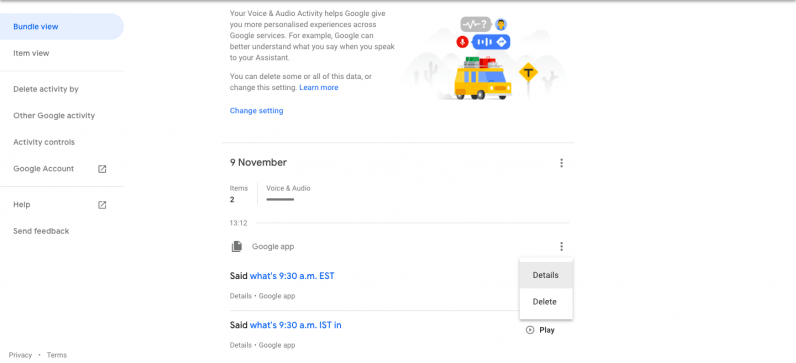Click the Help external link icon
This screenshot has height=363, width=796.
coord(102,205)
